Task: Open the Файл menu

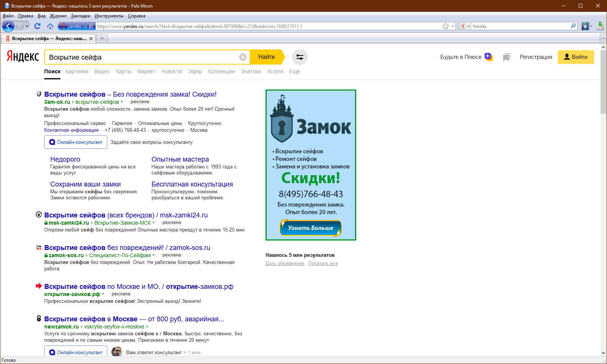Action: click(8, 16)
